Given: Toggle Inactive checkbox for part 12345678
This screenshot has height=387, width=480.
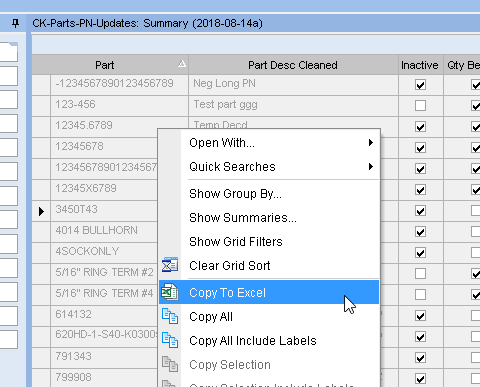Looking at the screenshot, I should [420, 148].
